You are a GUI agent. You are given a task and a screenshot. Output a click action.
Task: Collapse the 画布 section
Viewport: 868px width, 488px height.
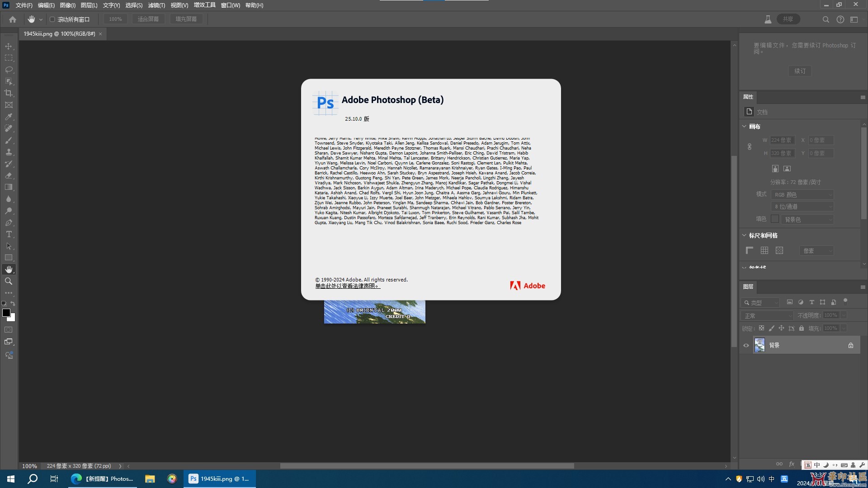pyautogui.click(x=745, y=127)
